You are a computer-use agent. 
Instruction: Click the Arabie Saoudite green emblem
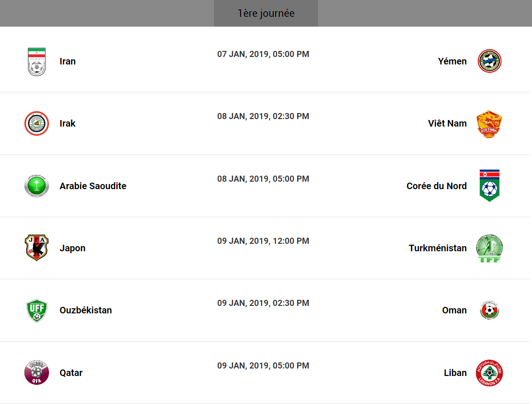click(36, 186)
